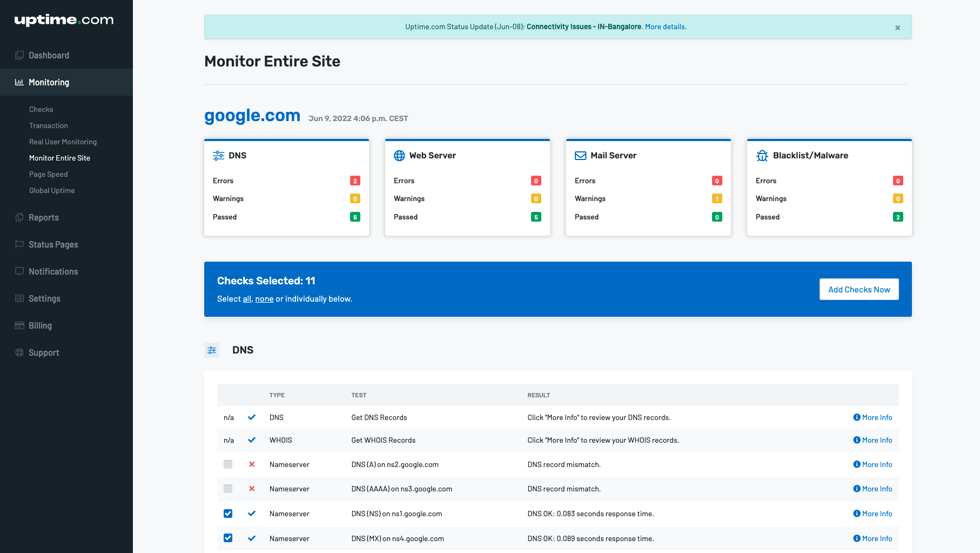Image resolution: width=980 pixels, height=553 pixels.
Task: Click the WHOIS type cell
Action: click(281, 440)
